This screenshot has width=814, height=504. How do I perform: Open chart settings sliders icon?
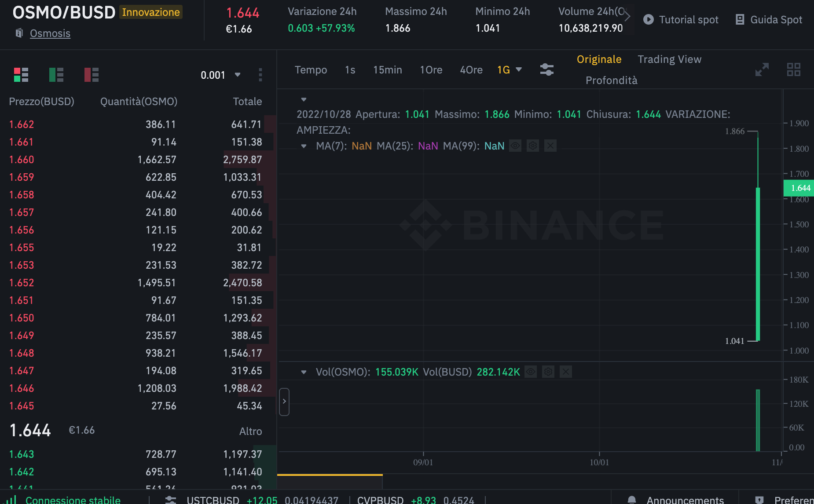pyautogui.click(x=547, y=69)
